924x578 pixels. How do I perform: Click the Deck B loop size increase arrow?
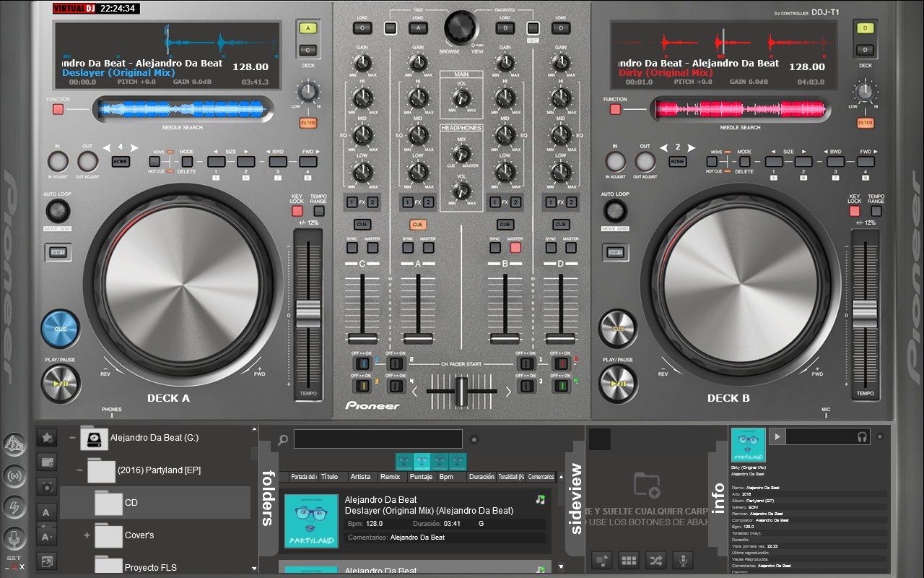coord(804,162)
